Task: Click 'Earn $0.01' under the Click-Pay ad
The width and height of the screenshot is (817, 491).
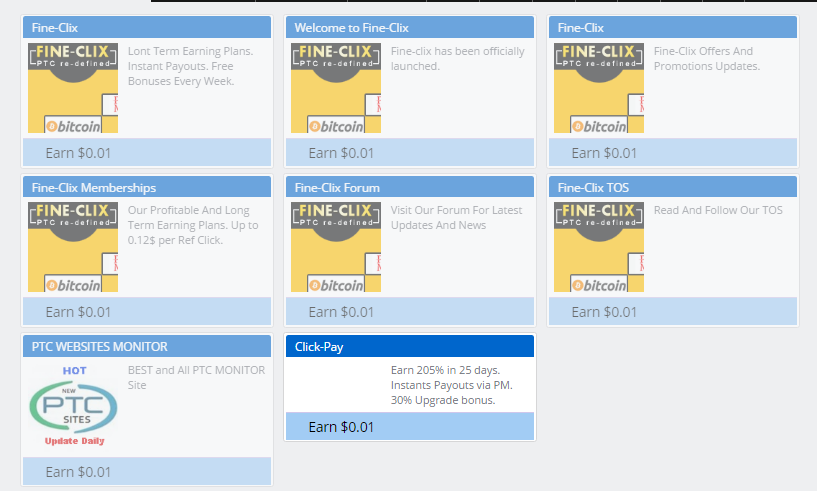Action: (341, 427)
